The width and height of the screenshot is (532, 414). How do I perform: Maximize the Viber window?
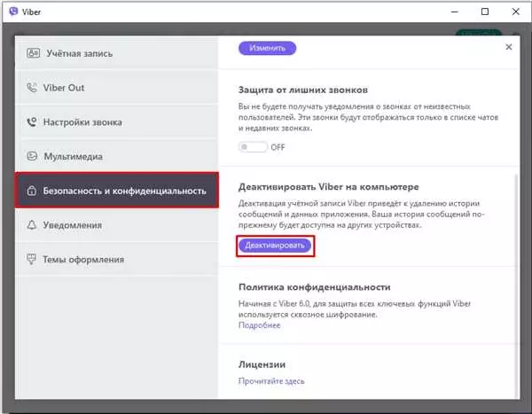point(485,12)
